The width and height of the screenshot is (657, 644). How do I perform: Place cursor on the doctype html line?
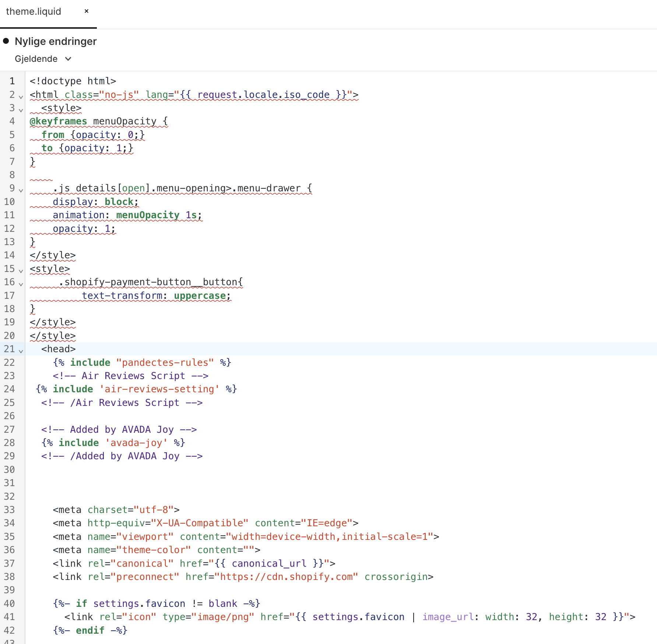73,81
